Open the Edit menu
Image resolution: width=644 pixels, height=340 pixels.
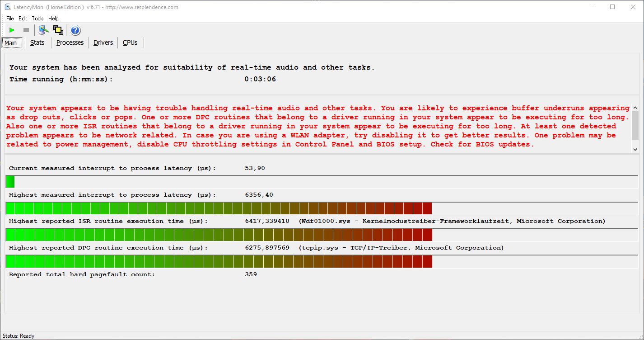click(x=23, y=19)
